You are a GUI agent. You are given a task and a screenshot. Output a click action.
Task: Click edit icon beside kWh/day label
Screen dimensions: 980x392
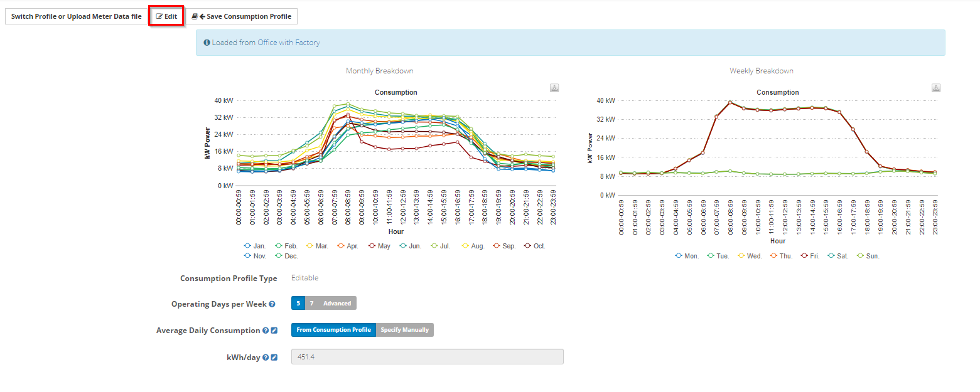tap(274, 358)
